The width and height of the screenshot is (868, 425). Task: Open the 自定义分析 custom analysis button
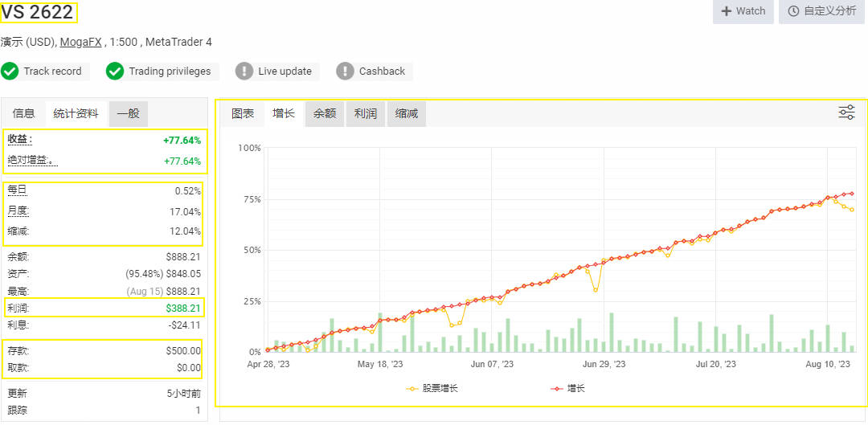point(822,11)
